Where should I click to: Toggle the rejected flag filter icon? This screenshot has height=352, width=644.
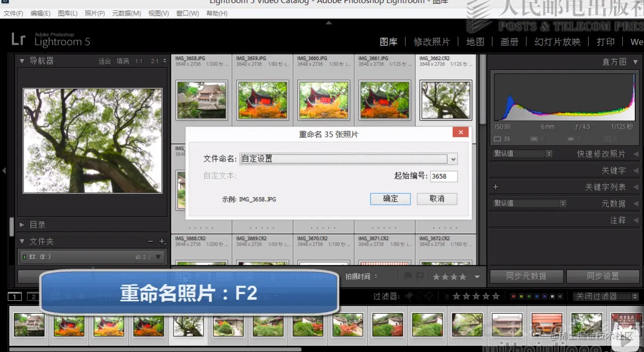point(428,296)
